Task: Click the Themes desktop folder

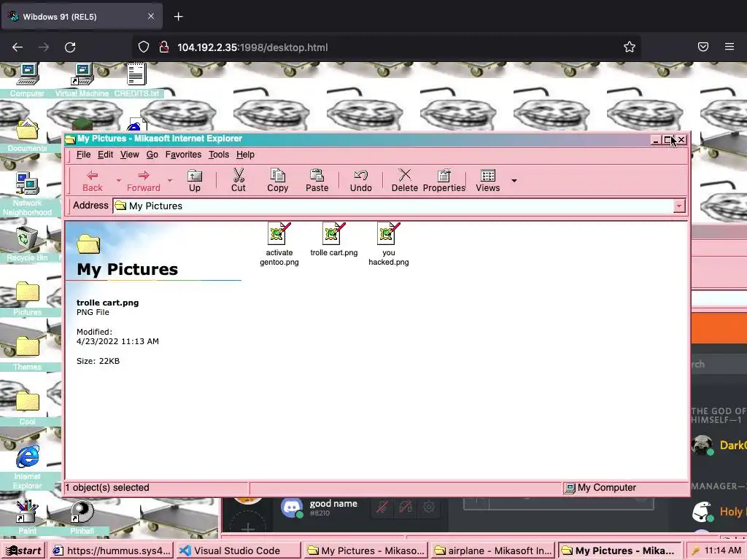Action: [x=27, y=354]
